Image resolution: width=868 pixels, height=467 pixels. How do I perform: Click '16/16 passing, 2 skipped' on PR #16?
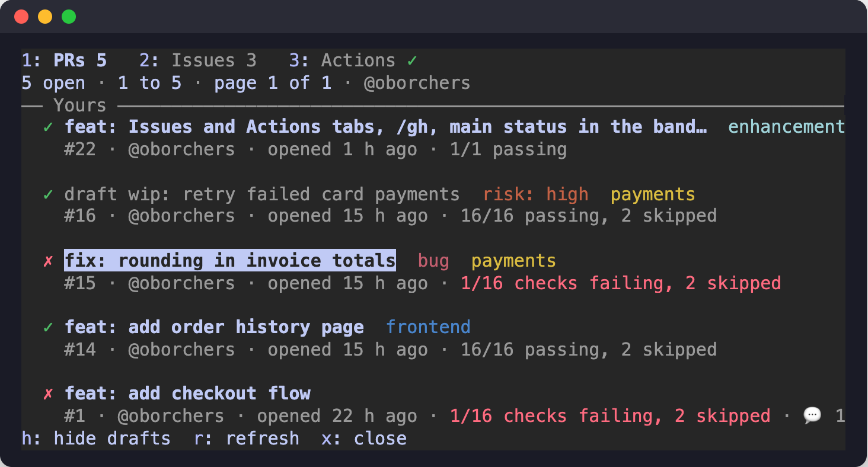589,216
